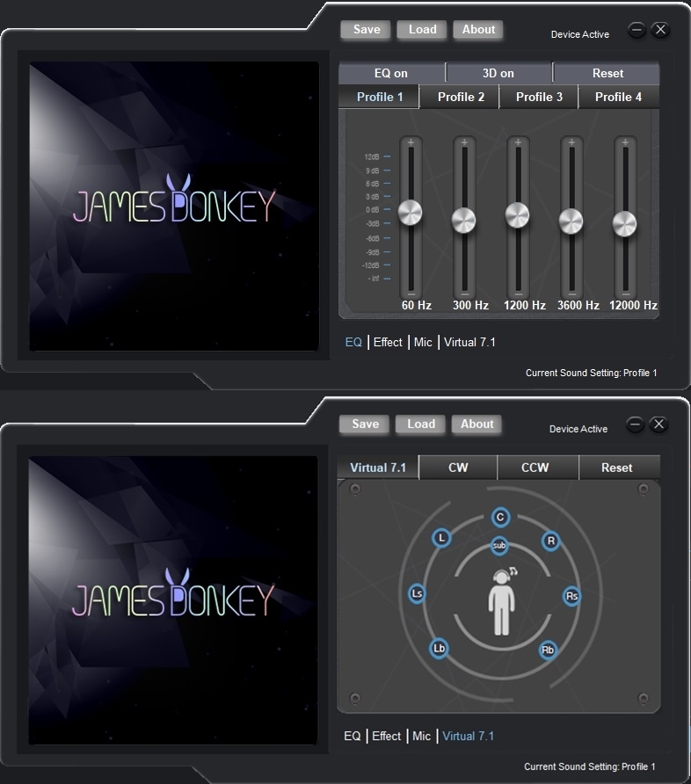The height and width of the screenshot is (784, 691).
Task: Reset the equalizer settings
Action: click(x=607, y=73)
